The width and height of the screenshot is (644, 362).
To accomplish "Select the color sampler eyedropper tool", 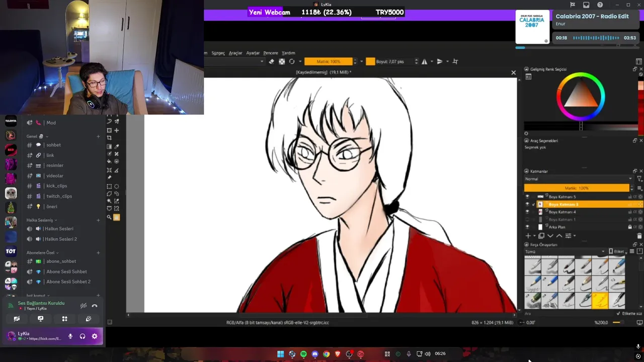I will 116,146.
